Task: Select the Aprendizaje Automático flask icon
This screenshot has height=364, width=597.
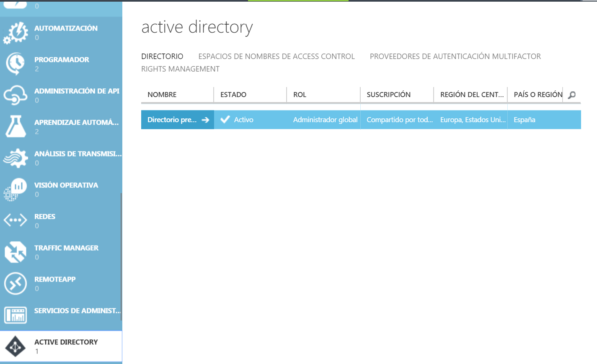Action: coord(16,127)
